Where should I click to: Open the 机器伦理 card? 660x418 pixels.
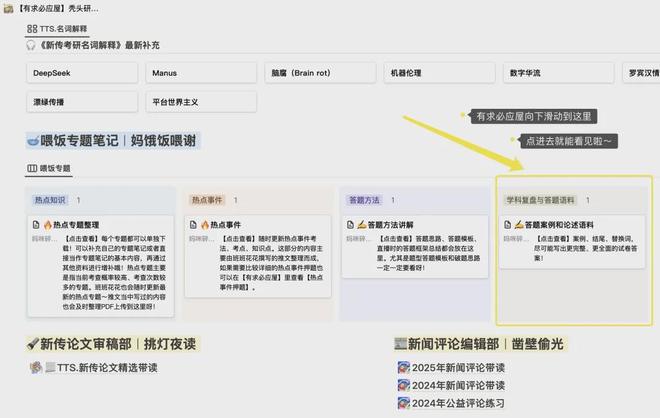coord(439,73)
